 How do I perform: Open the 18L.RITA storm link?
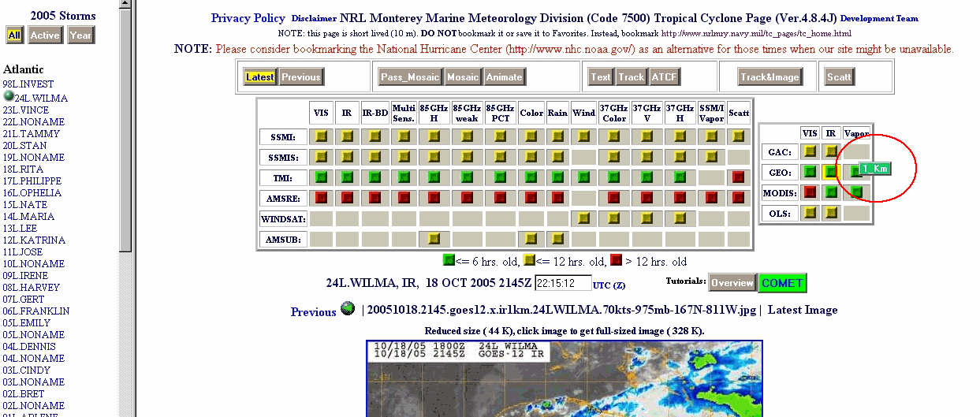(x=22, y=169)
